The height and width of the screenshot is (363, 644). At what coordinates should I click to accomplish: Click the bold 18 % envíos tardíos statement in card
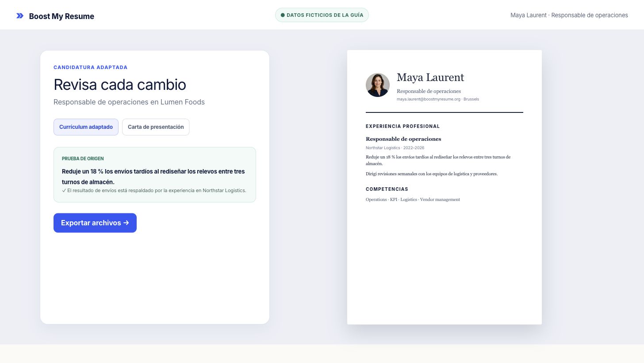[x=153, y=177]
